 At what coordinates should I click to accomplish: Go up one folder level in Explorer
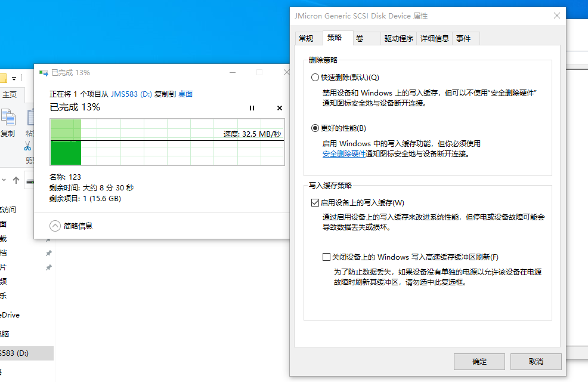click(x=16, y=180)
